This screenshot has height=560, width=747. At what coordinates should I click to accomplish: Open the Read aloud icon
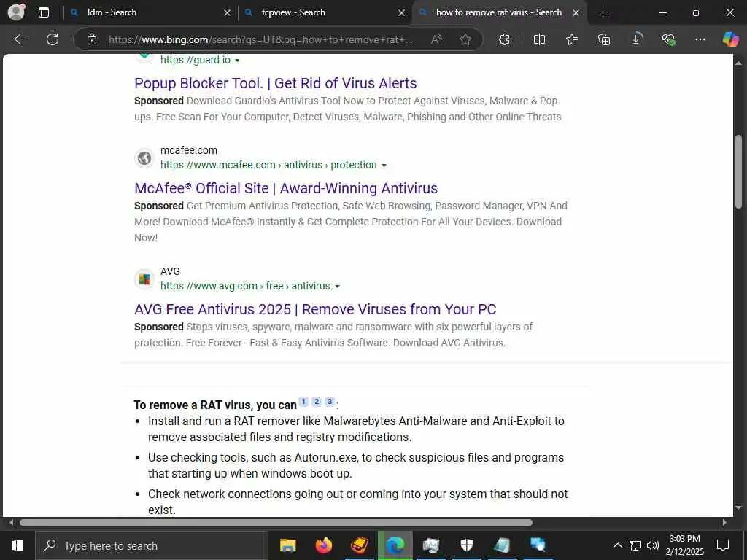click(436, 39)
